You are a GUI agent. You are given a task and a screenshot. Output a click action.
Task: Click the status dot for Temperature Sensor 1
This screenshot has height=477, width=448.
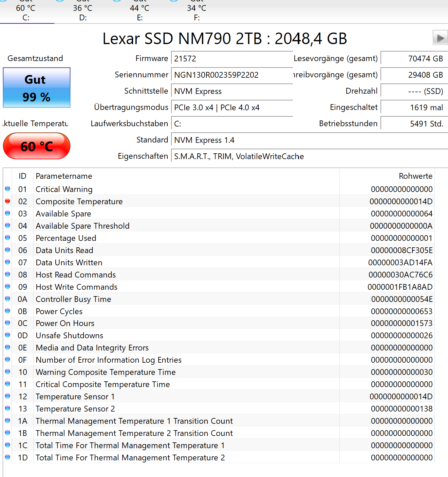click(x=7, y=396)
